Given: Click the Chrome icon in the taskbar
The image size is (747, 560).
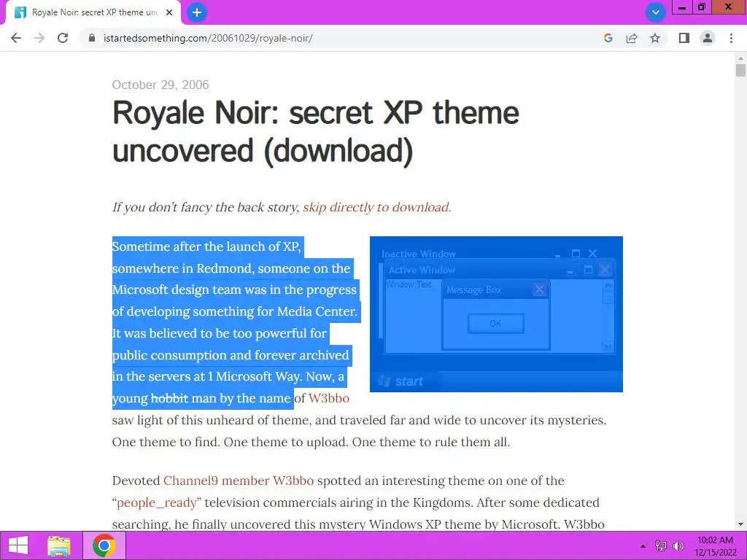Looking at the screenshot, I should [104, 545].
